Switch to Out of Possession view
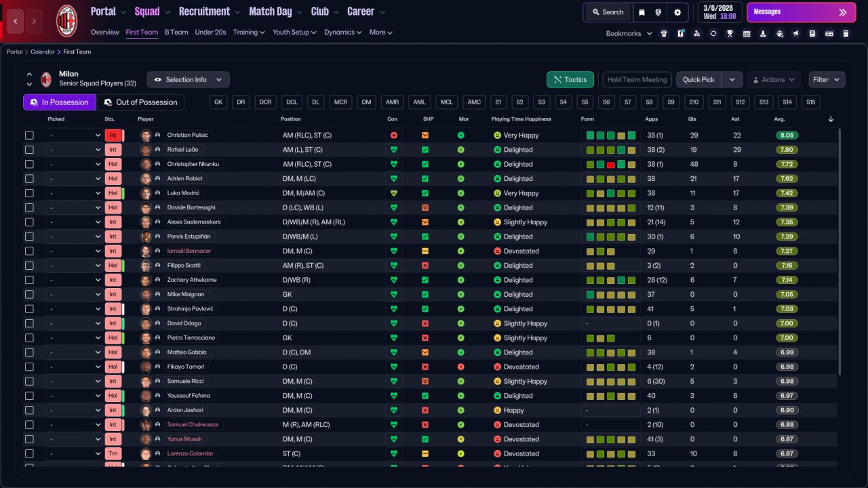Screen dimensions: 868x488 point(140,102)
